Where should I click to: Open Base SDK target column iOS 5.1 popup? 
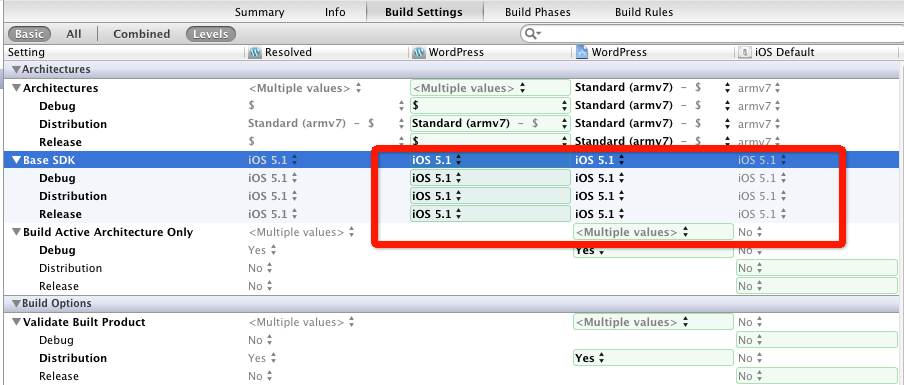coord(436,160)
